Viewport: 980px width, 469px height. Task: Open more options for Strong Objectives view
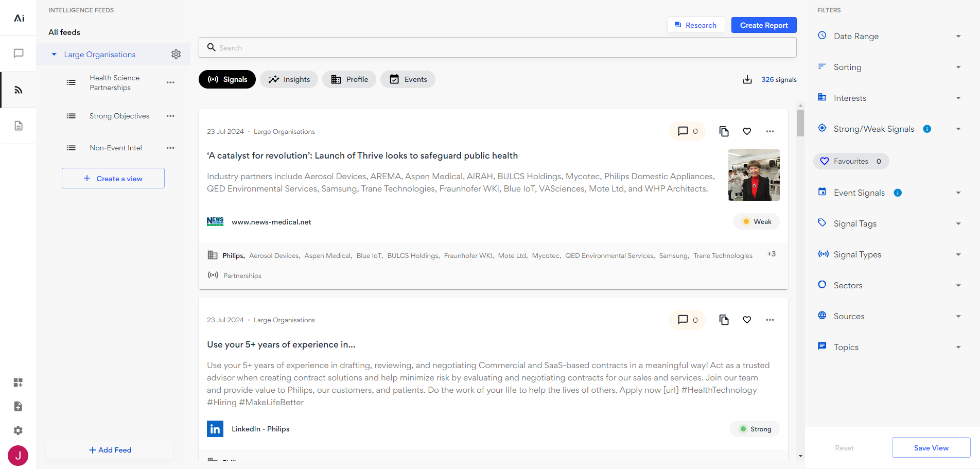pyautogui.click(x=170, y=116)
